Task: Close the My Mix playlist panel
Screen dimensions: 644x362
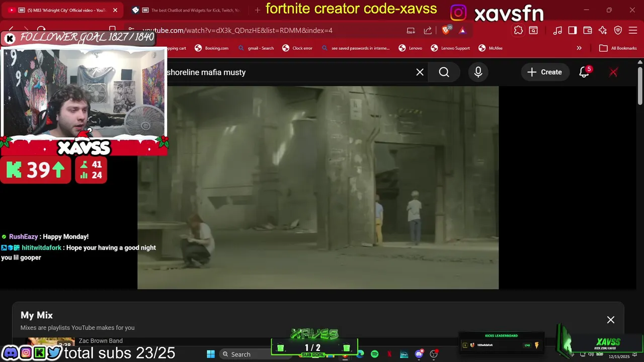Action: click(611, 320)
